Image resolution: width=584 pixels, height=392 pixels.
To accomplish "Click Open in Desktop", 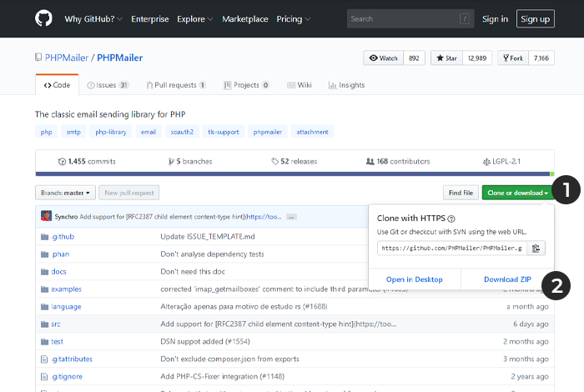I will 414,279.
